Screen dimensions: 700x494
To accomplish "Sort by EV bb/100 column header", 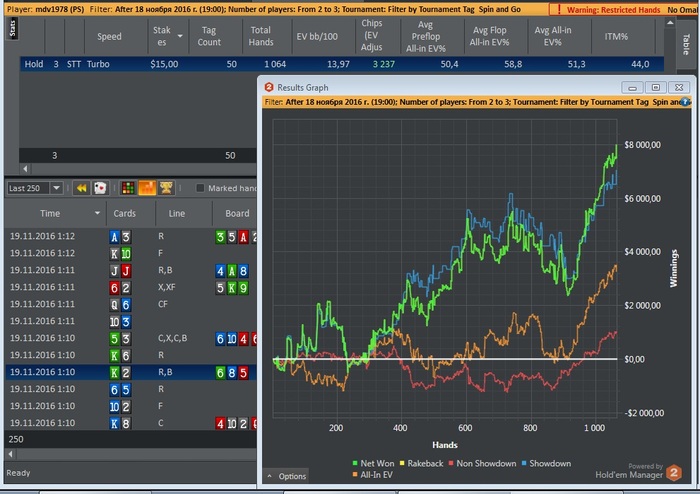I will tap(317, 37).
